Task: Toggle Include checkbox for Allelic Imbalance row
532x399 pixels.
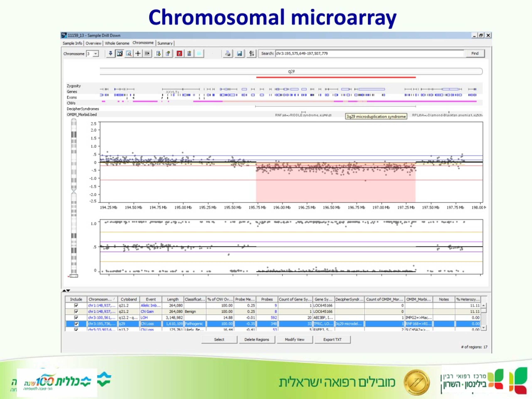Action: coord(76,305)
